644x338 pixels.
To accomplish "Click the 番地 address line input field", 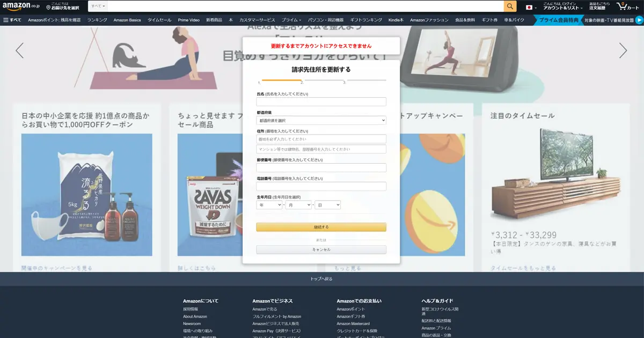I will pyautogui.click(x=321, y=139).
